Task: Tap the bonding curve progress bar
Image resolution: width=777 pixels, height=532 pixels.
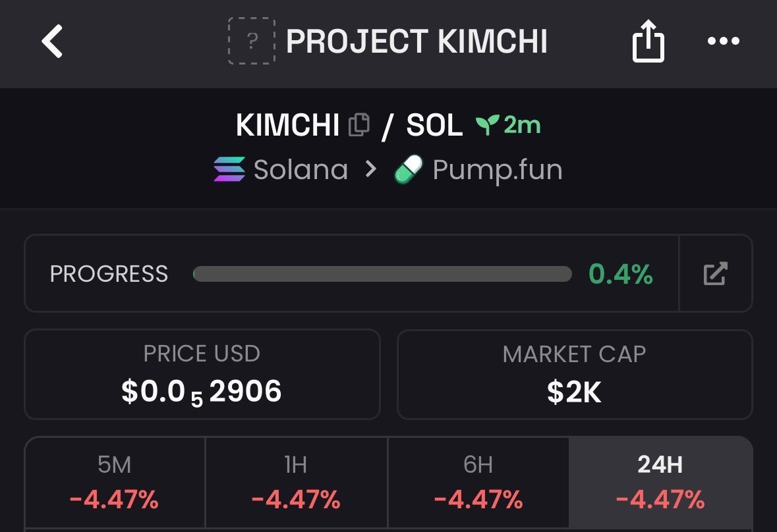Action: point(382,274)
